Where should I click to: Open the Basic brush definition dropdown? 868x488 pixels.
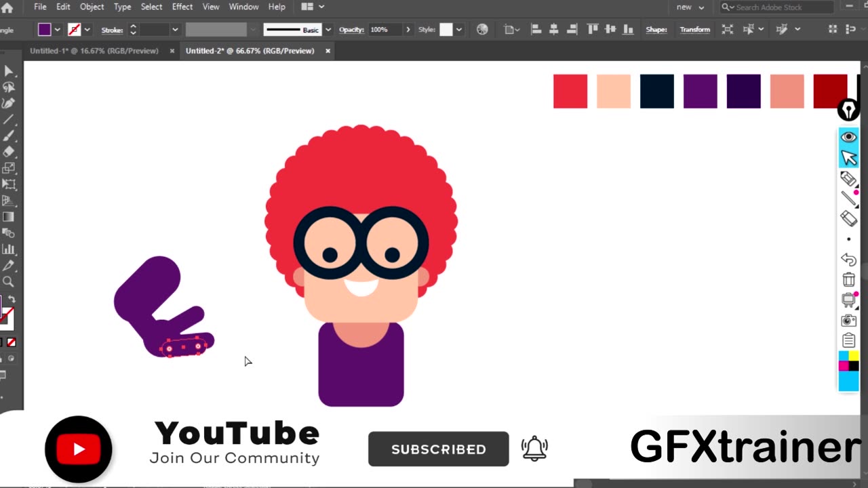328,29
